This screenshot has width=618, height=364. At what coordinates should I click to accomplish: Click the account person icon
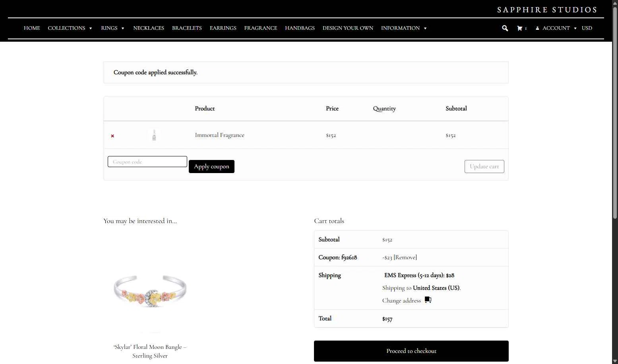pyautogui.click(x=537, y=28)
